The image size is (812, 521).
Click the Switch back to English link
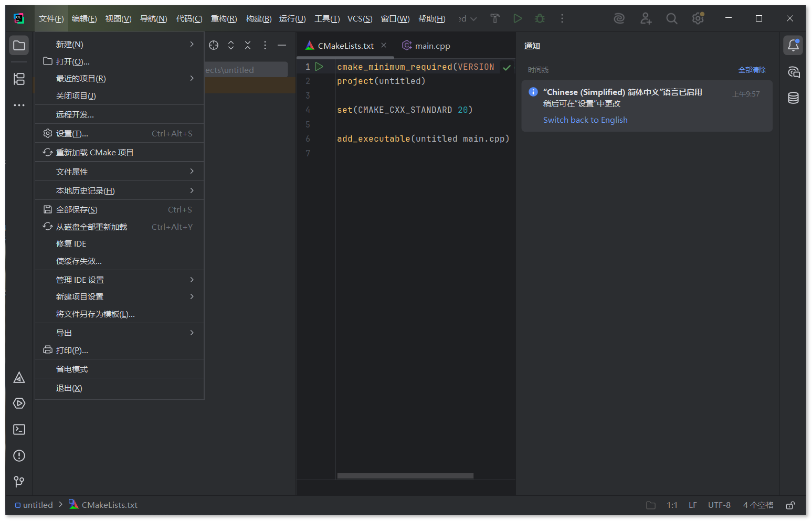pos(585,120)
